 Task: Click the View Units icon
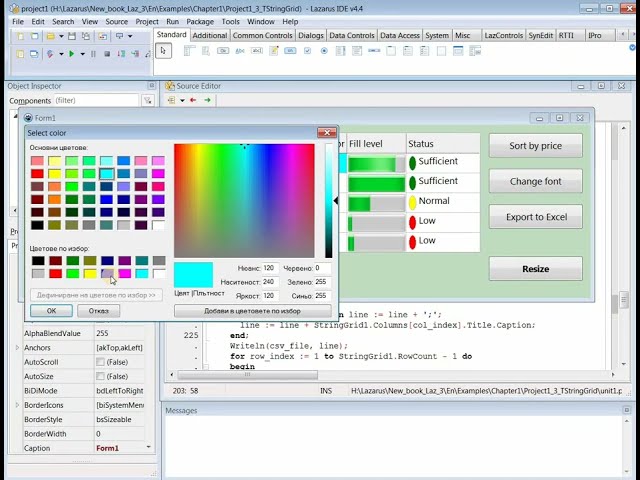(x=20, y=53)
